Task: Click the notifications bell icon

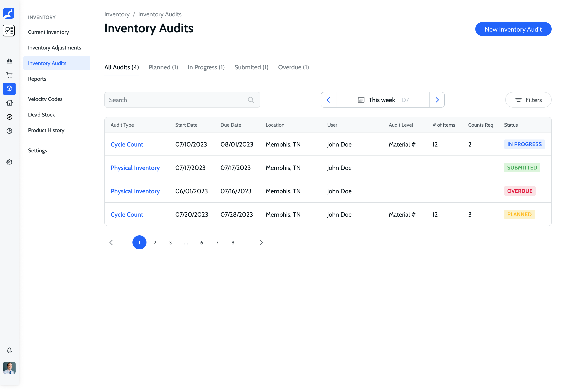Action: tap(9, 350)
